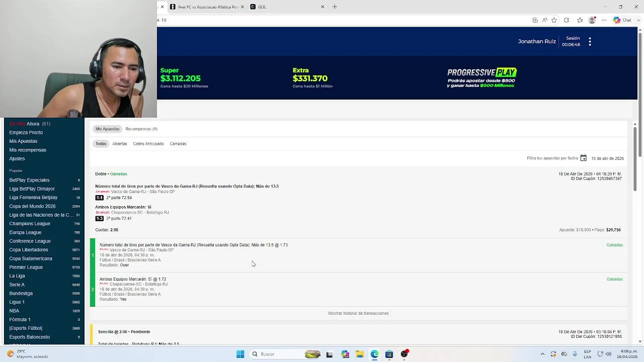Viewport: 644px width, 362px height.
Task: Open the three-dot account menu beside Sesión
Action: (590, 42)
